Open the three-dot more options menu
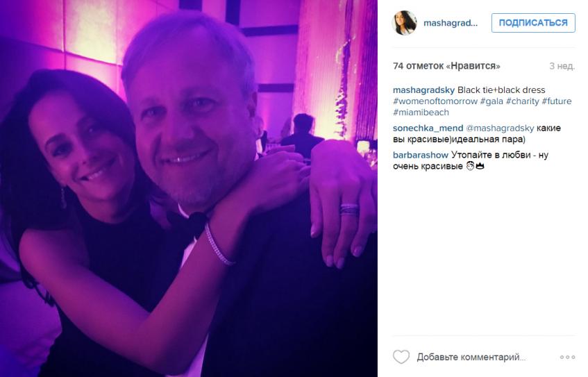The width and height of the screenshot is (588, 377). [567, 357]
